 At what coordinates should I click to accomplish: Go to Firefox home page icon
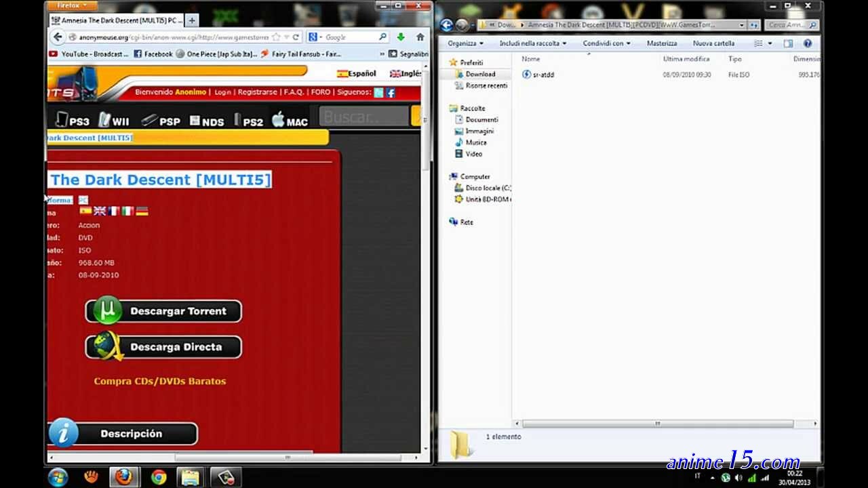(x=420, y=37)
